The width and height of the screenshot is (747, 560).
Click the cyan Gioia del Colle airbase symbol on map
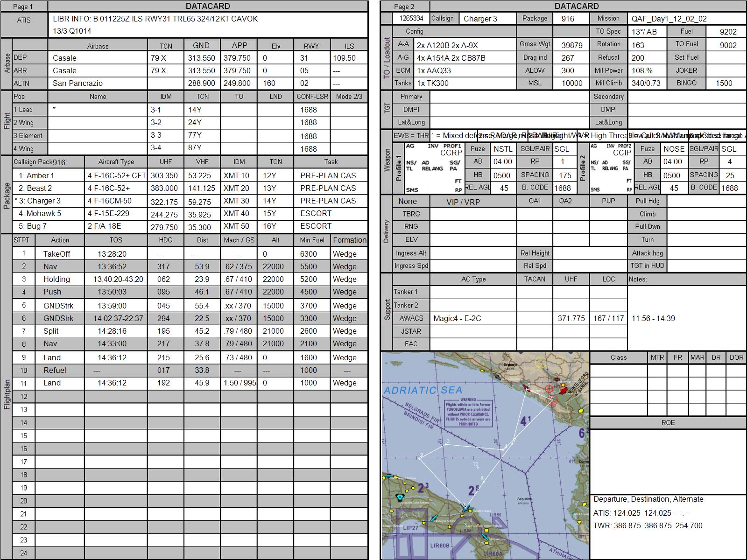click(400, 497)
